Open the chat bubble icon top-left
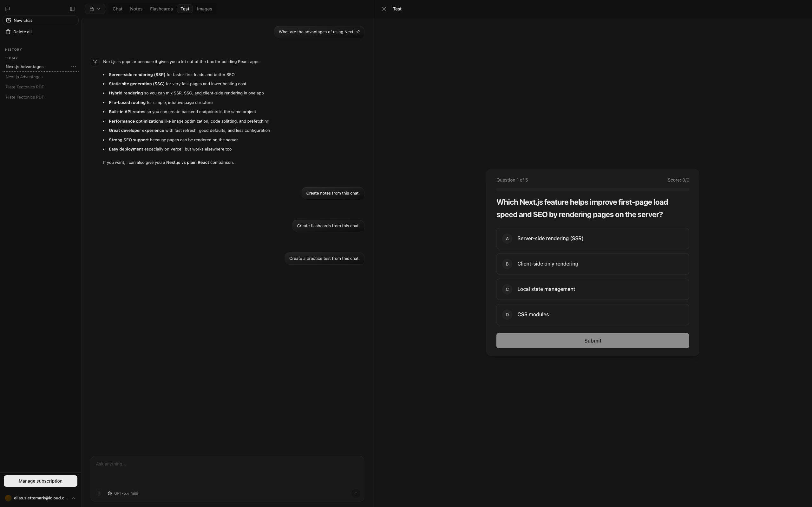Viewport: 812px width, 507px height. pos(7,9)
